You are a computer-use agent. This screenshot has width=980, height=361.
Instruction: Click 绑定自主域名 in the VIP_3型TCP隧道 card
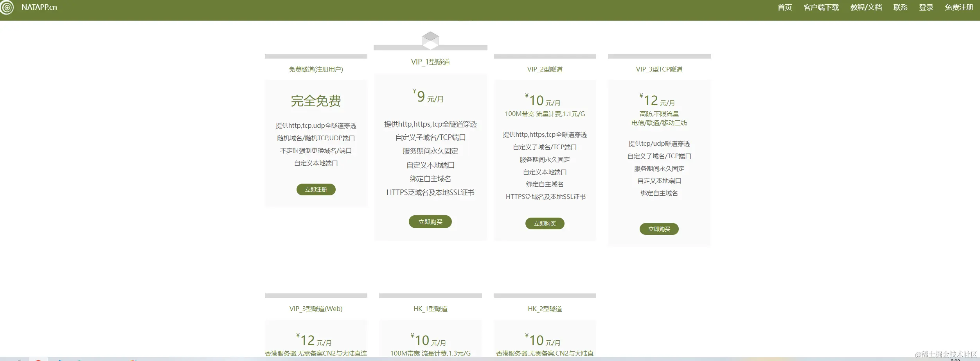tap(659, 193)
